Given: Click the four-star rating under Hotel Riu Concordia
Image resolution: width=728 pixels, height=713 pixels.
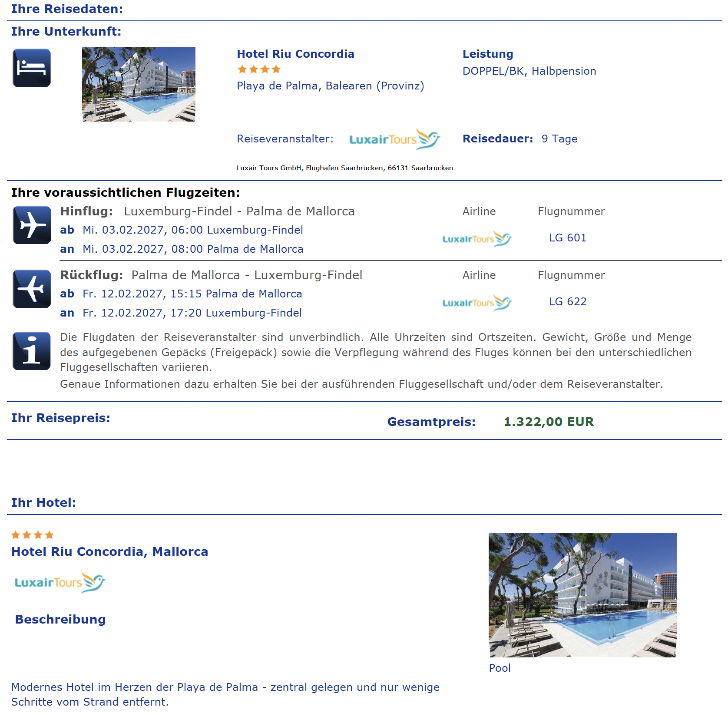Looking at the screenshot, I should click(x=259, y=69).
